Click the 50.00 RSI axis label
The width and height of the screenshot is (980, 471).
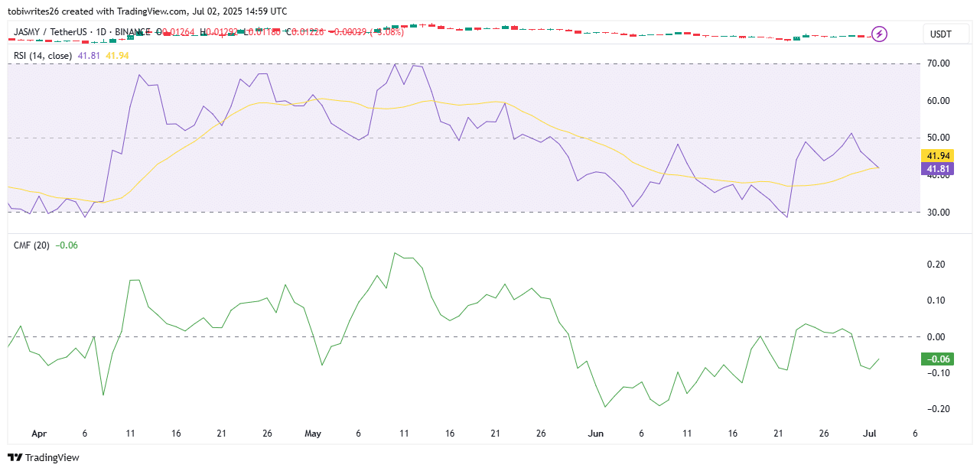938,138
